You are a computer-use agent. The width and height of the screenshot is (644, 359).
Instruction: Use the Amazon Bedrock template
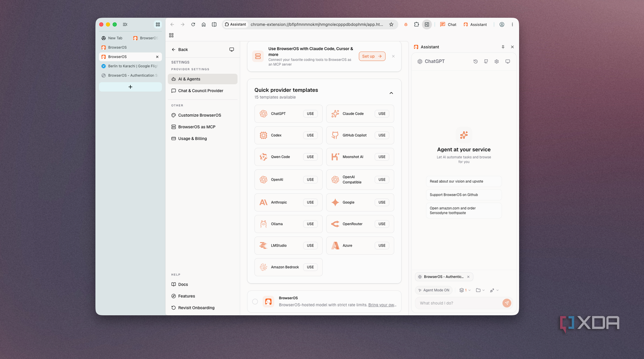coord(310,267)
